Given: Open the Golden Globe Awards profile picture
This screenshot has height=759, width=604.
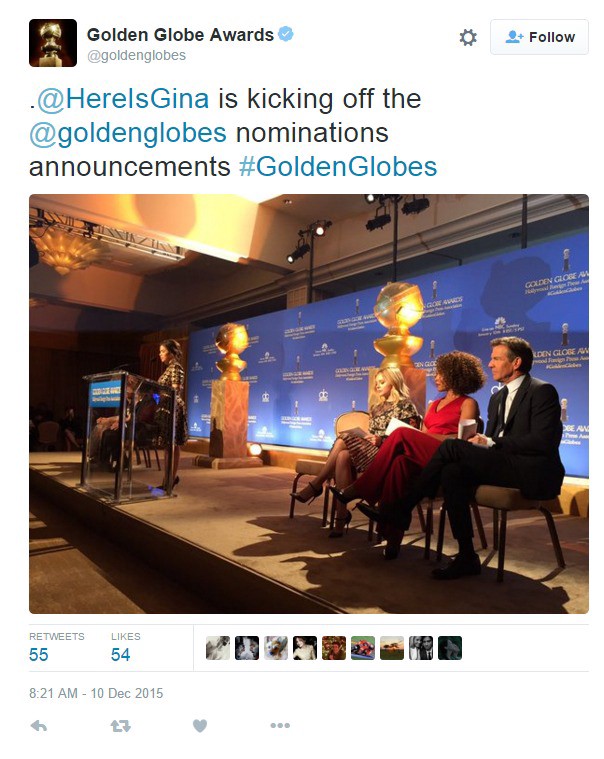Looking at the screenshot, I should coord(53,43).
